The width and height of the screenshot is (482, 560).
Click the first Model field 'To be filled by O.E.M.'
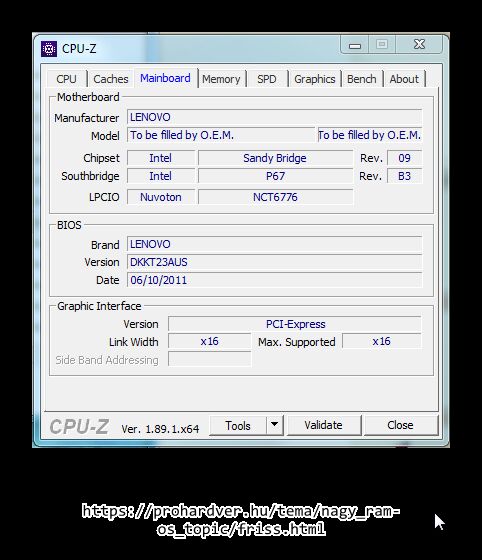point(221,135)
